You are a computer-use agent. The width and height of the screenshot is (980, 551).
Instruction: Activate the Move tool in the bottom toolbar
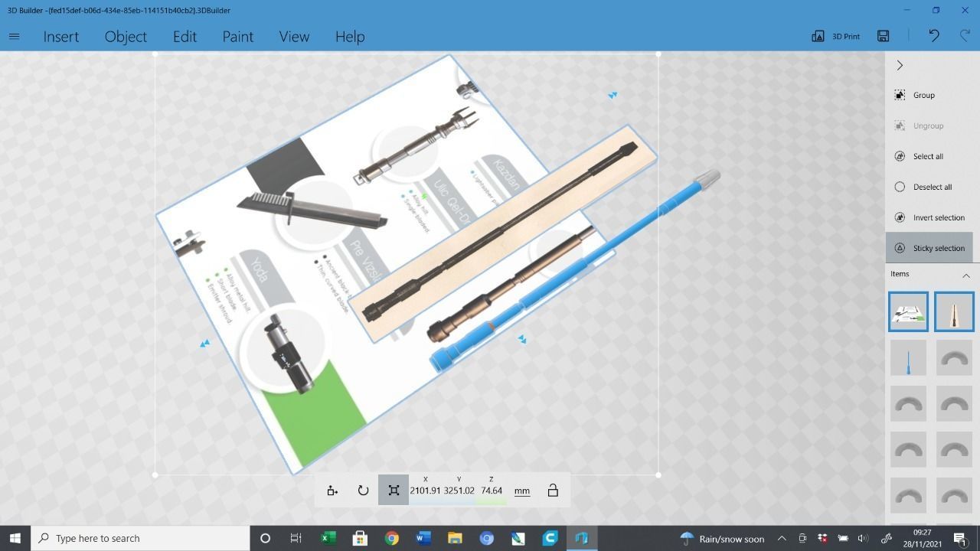pos(332,491)
